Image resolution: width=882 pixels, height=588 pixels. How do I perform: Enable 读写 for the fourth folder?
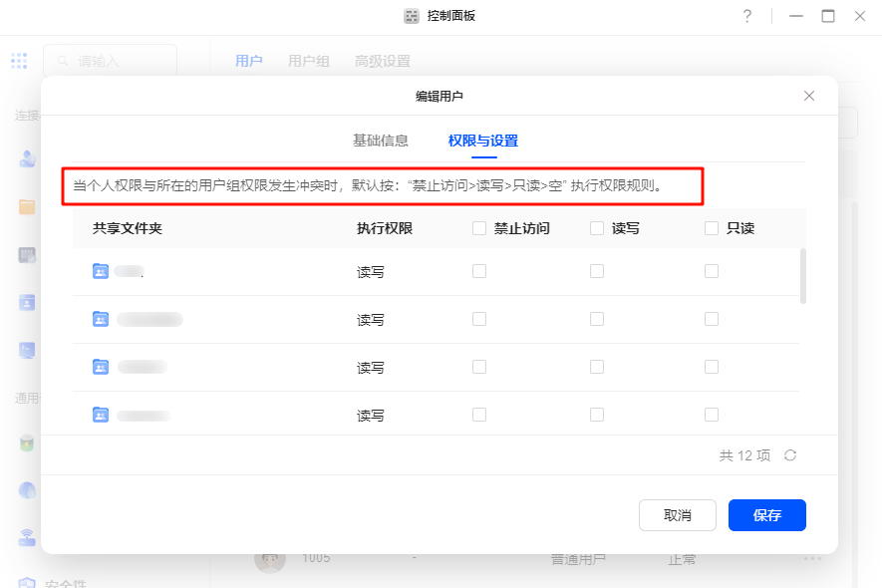[597, 415]
